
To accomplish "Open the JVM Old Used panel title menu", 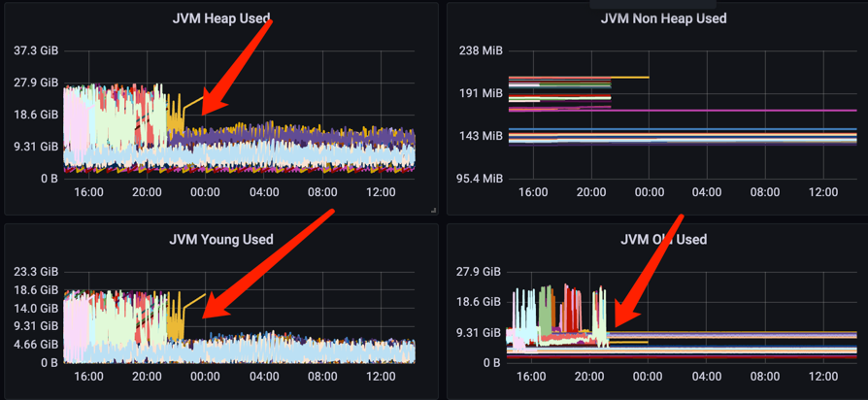I will pyautogui.click(x=663, y=240).
